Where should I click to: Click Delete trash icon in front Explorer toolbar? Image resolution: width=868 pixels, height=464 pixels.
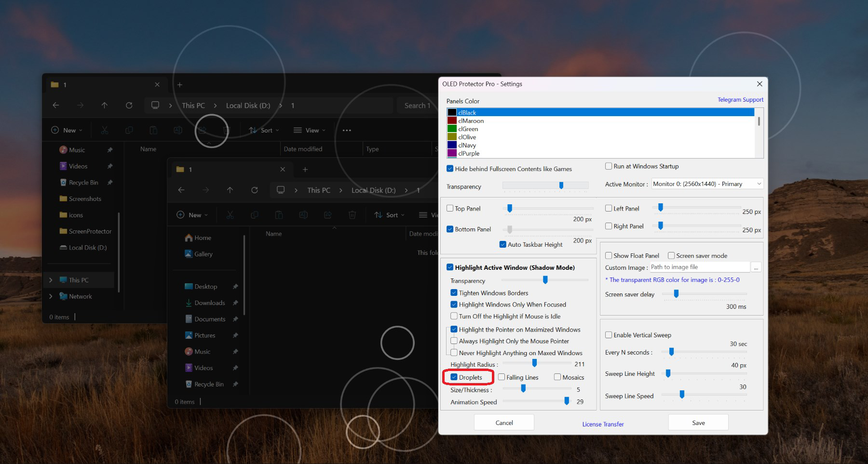(x=353, y=215)
